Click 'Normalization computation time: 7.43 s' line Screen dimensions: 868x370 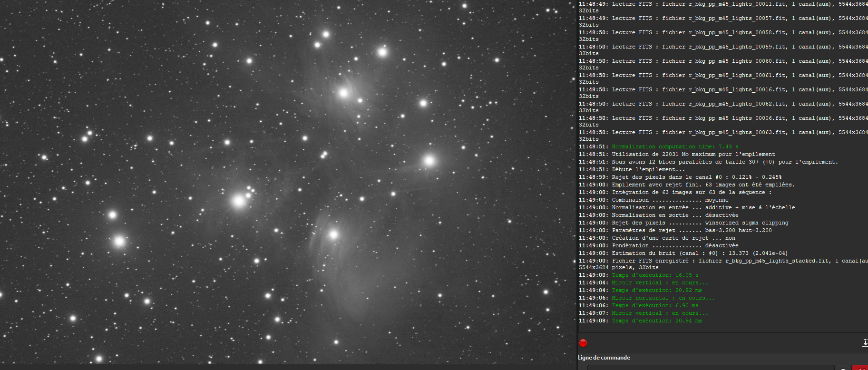click(x=659, y=146)
